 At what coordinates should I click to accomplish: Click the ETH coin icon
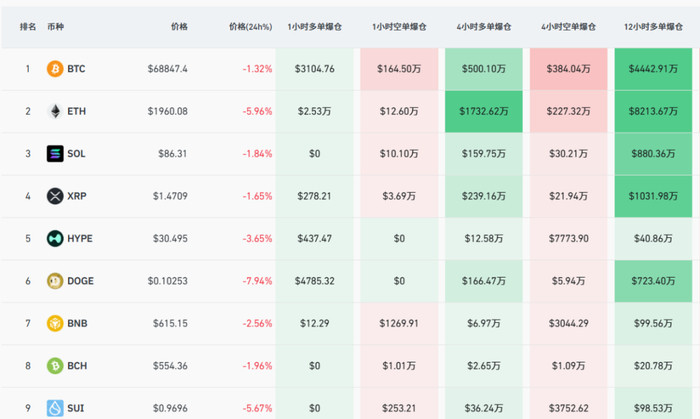point(54,111)
